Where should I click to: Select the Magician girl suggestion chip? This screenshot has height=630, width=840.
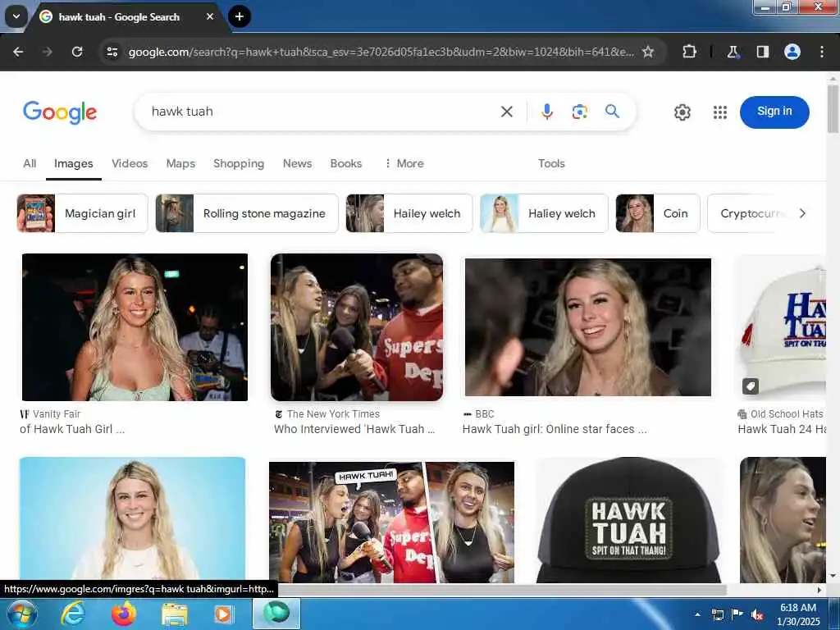coord(82,213)
